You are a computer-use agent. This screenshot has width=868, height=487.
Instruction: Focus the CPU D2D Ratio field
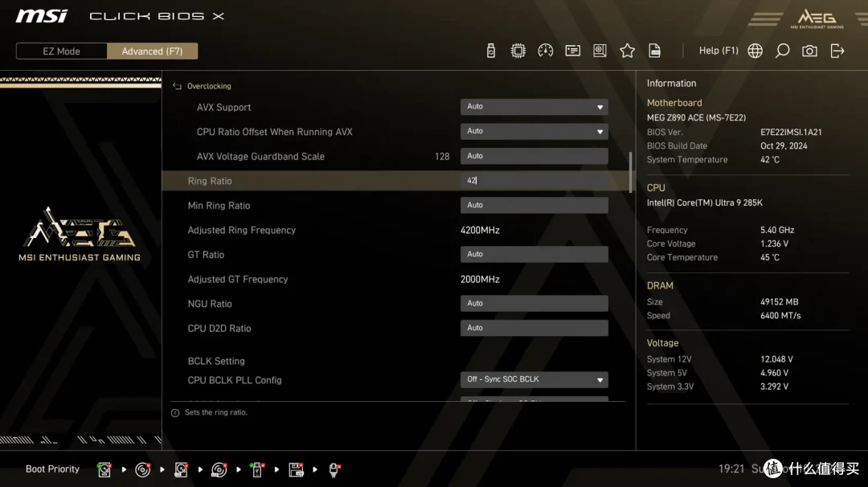[x=534, y=328]
